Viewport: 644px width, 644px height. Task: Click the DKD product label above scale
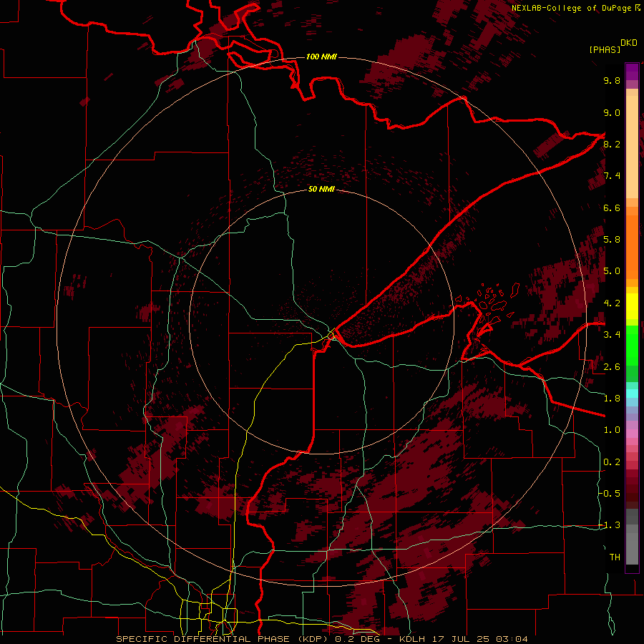pyautogui.click(x=629, y=43)
